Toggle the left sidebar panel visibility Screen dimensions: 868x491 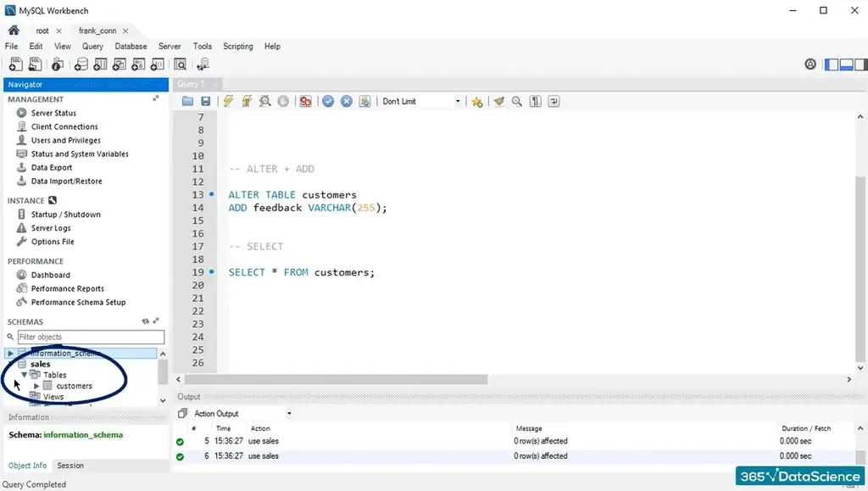(831, 64)
